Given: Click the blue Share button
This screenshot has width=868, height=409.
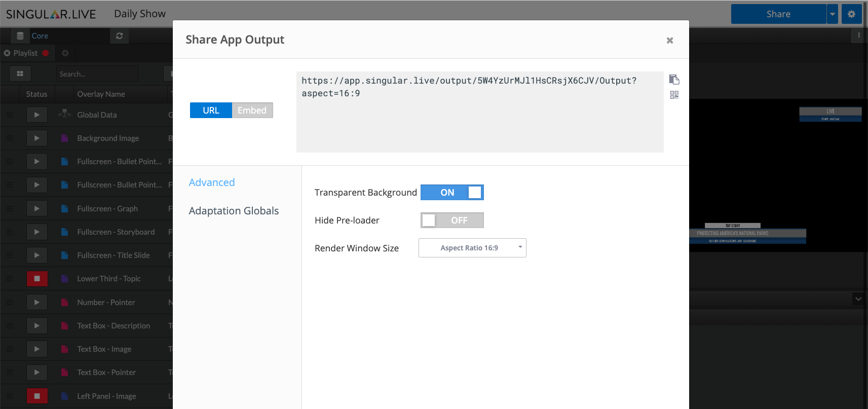Looking at the screenshot, I should pos(778,14).
